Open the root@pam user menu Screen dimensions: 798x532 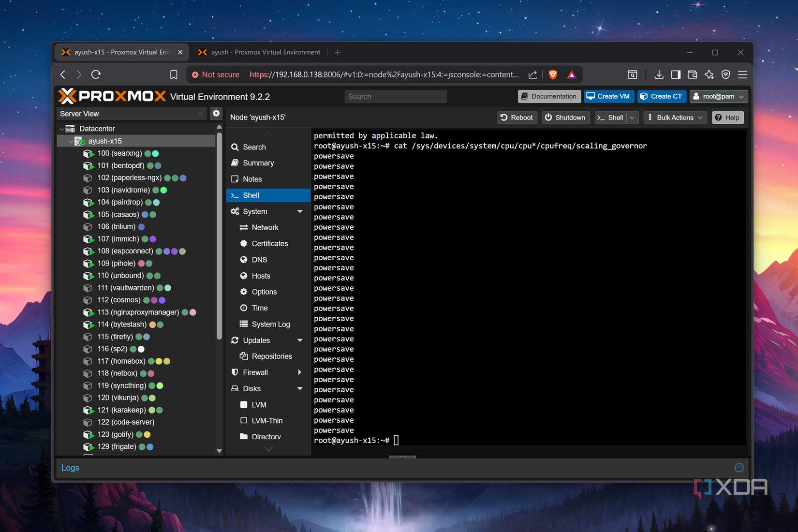719,96
